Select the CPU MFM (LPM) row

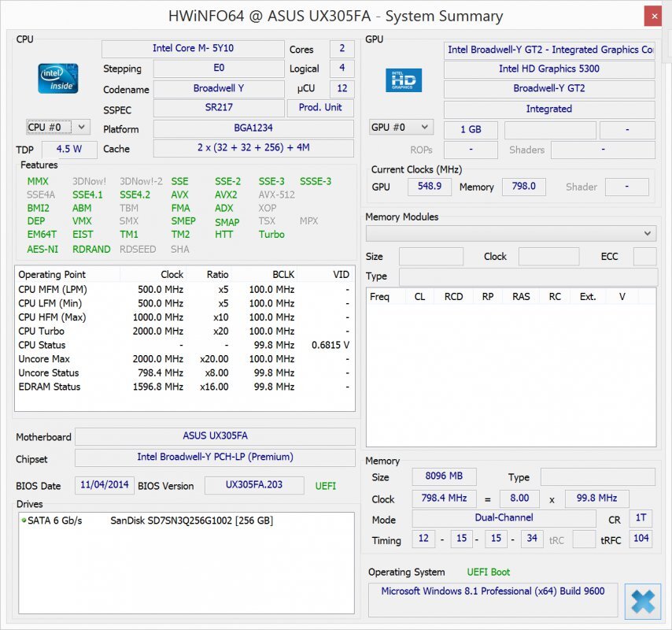pyautogui.click(x=185, y=290)
